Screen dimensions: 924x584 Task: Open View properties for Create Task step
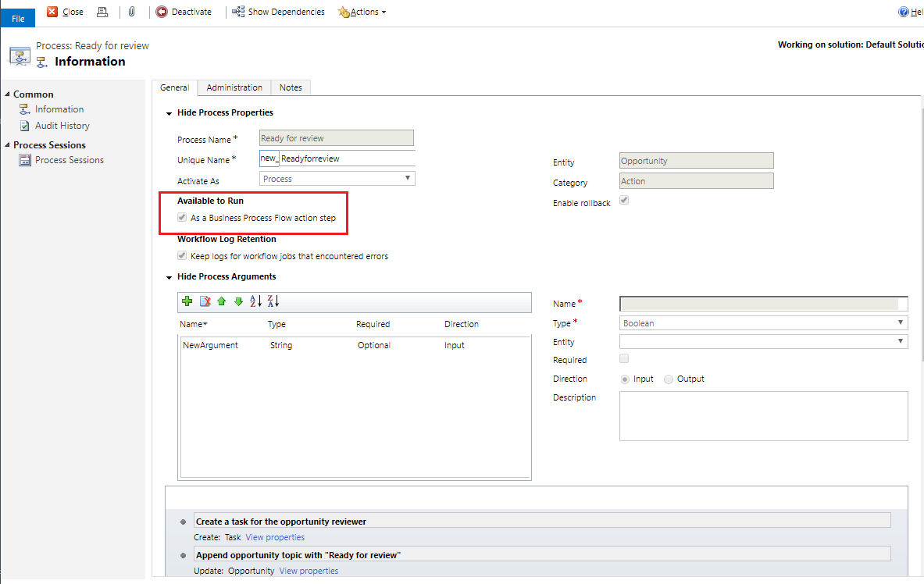(275, 537)
